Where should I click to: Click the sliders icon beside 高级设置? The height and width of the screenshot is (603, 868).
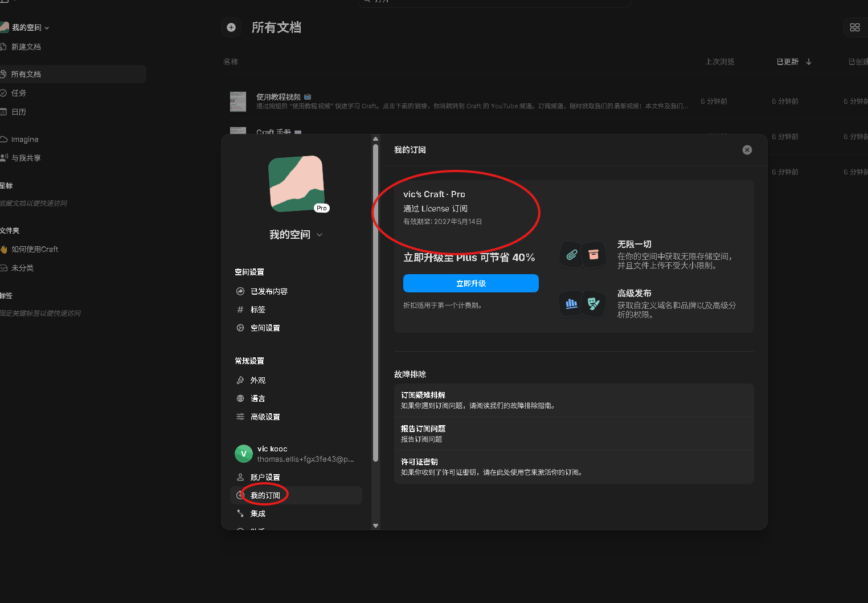click(240, 417)
